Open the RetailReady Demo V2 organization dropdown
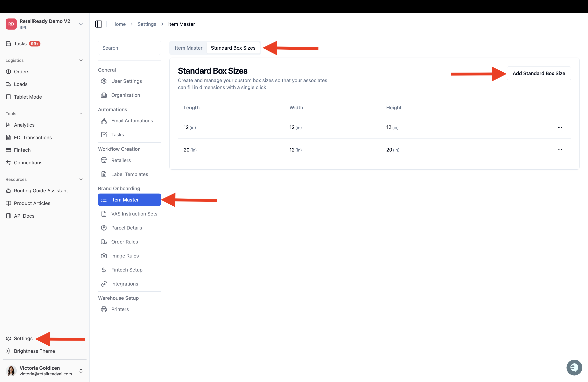 click(x=81, y=24)
